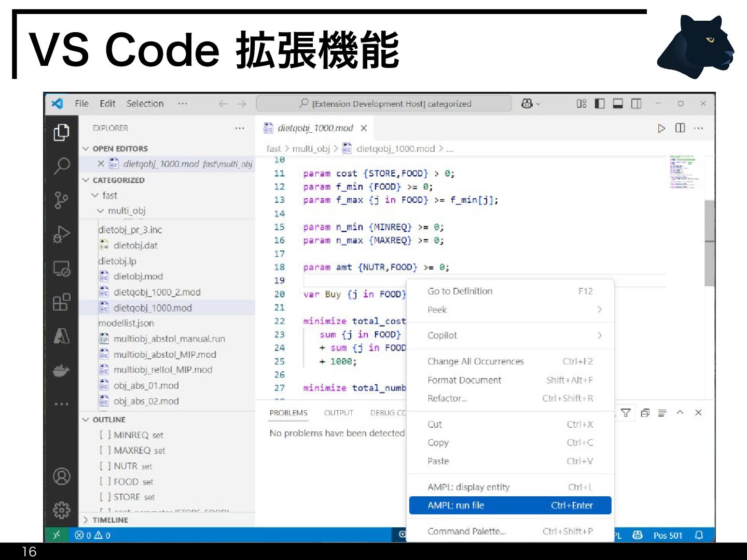Split the editor to the right
This screenshot has width=747, height=560.
pos(680,128)
